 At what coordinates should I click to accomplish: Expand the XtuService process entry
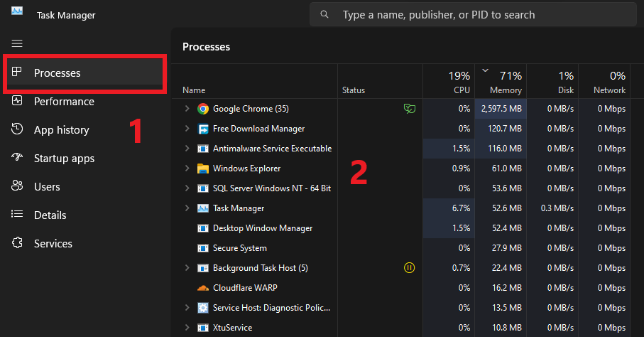click(187, 328)
